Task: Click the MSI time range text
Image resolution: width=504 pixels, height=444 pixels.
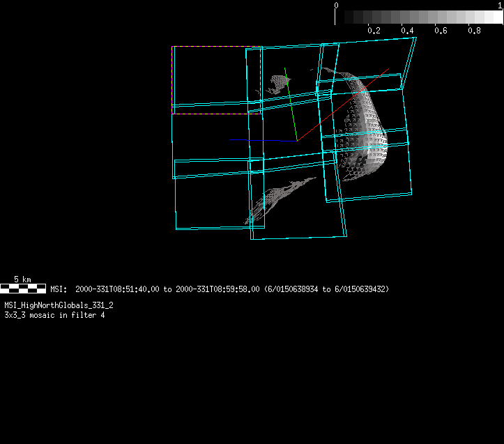Action: (220, 289)
